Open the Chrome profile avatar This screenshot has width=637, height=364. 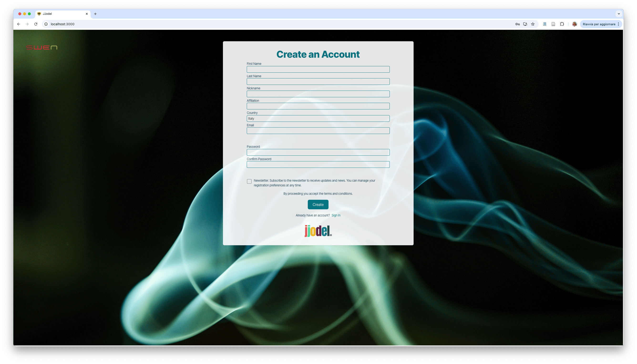pyautogui.click(x=575, y=24)
